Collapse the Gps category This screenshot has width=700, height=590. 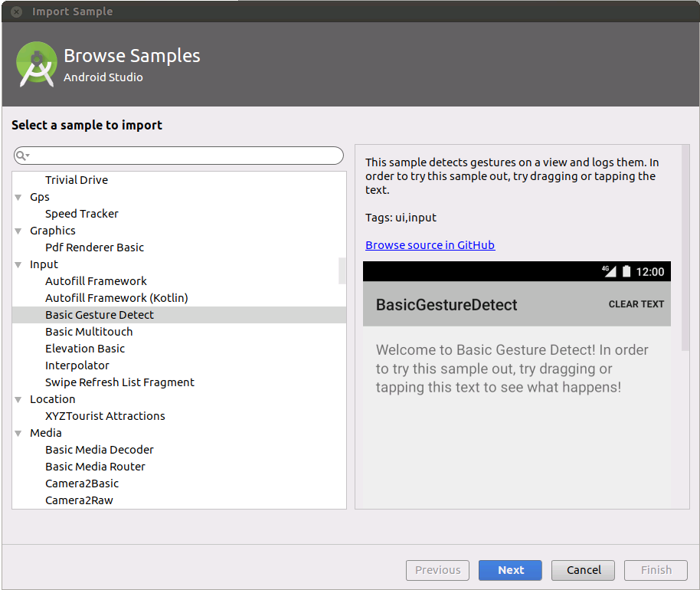[18, 198]
